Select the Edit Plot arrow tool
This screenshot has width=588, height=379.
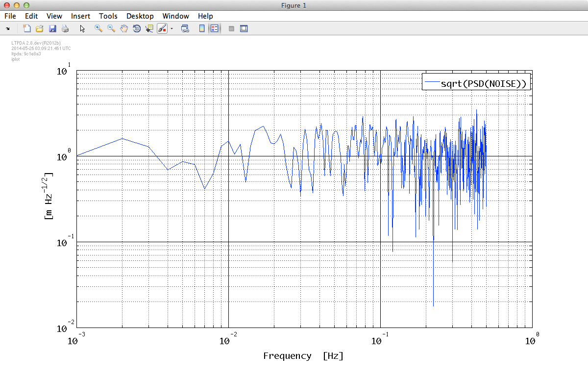tap(82, 28)
